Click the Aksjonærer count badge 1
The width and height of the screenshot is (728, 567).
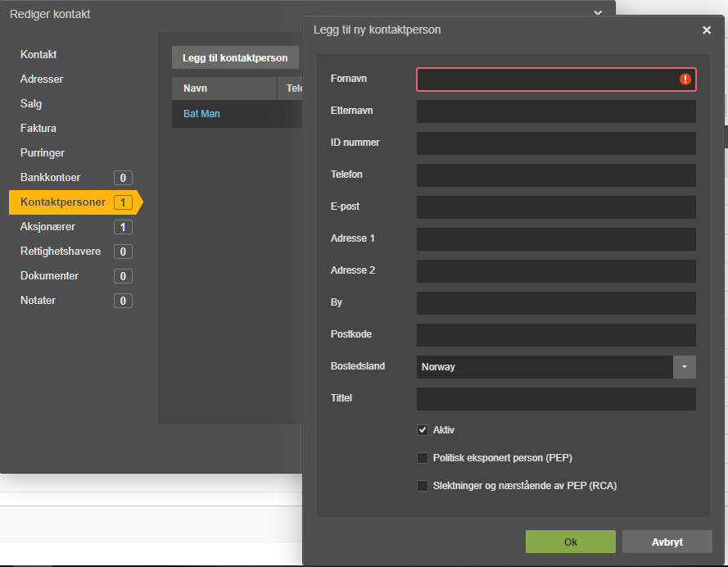(x=123, y=227)
